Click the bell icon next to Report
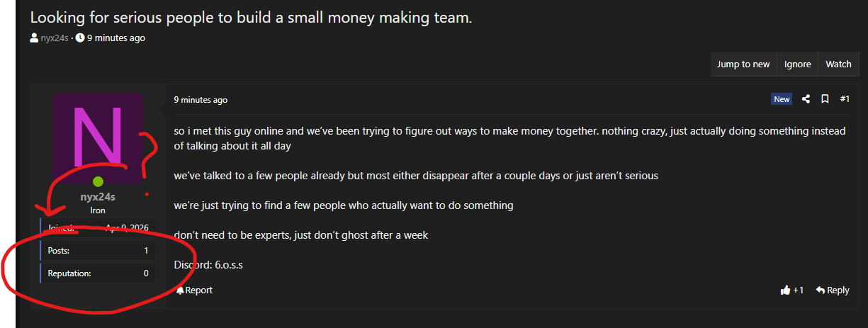The width and height of the screenshot is (868, 328). (x=180, y=290)
